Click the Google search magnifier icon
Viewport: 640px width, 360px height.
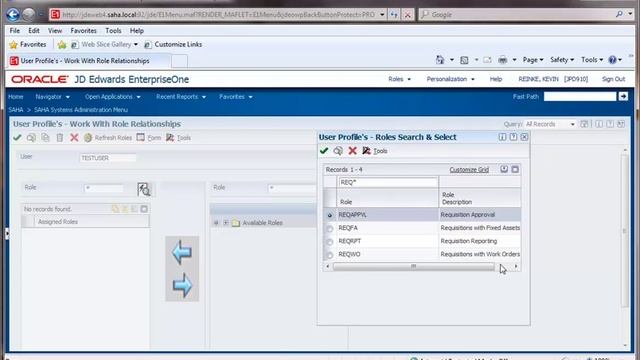tap(619, 14)
